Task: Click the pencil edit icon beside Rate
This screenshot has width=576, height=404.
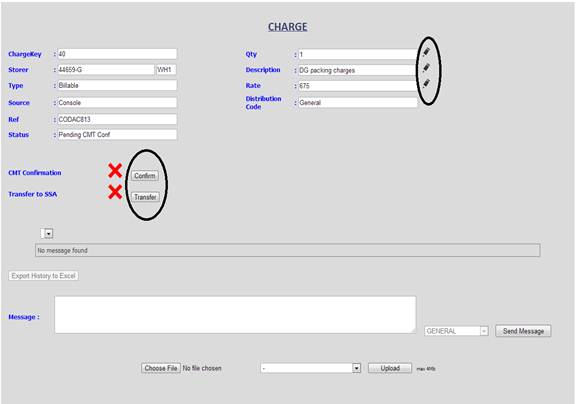Action: (x=426, y=84)
